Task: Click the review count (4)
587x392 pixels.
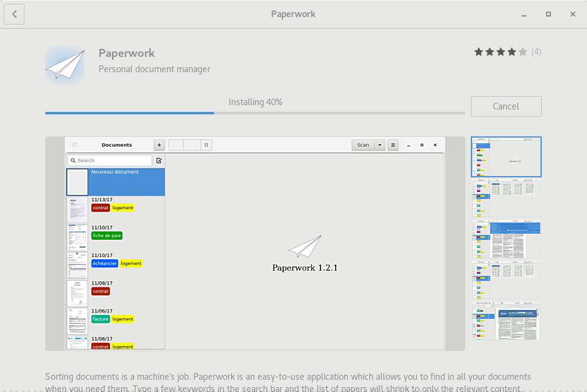Action: pyautogui.click(x=536, y=52)
